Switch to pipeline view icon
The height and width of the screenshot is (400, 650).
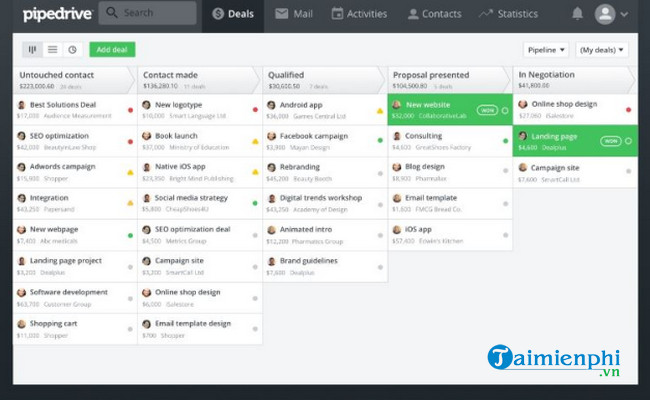point(32,50)
